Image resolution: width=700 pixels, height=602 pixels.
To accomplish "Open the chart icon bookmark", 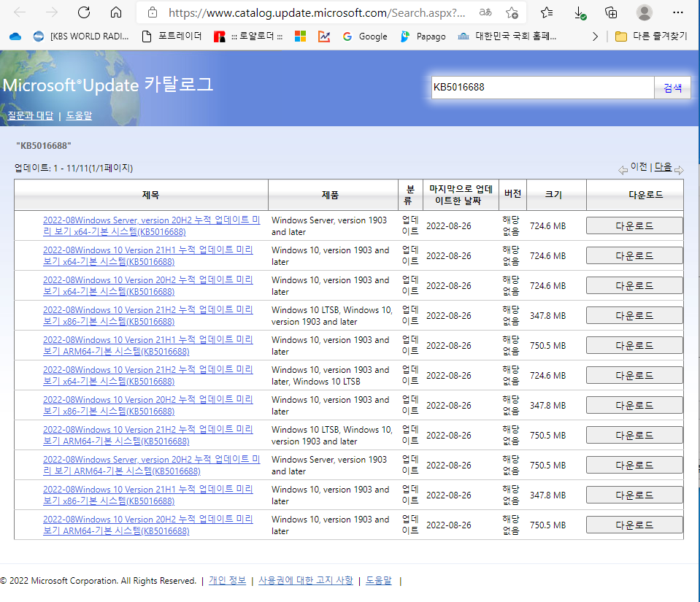I will 324,36.
